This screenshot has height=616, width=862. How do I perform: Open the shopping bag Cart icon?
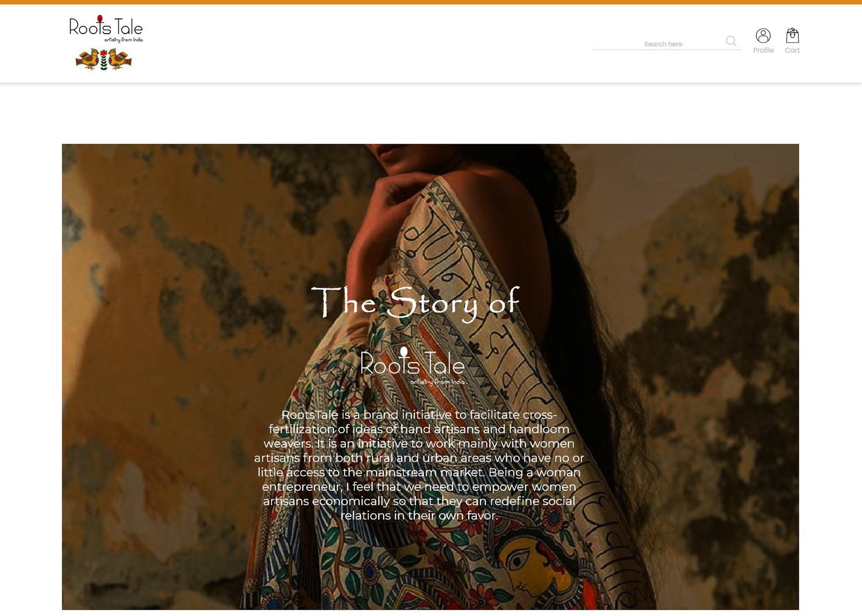pyautogui.click(x=792, y=35)
